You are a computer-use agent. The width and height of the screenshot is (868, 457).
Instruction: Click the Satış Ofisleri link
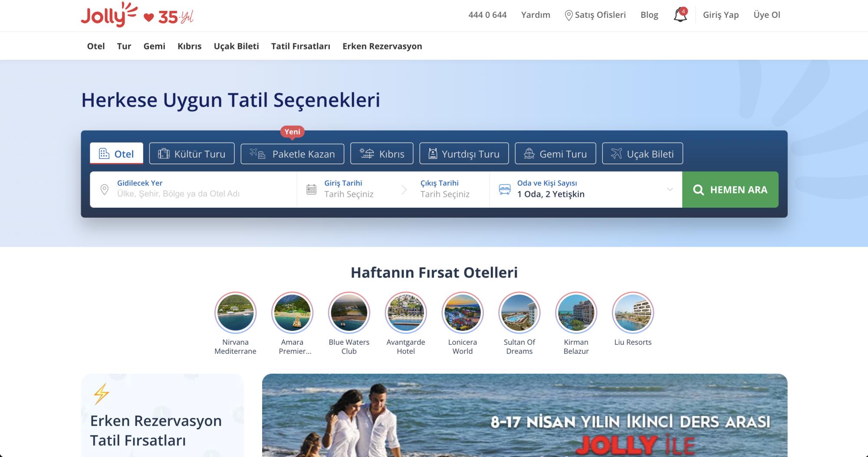point(600,15)
